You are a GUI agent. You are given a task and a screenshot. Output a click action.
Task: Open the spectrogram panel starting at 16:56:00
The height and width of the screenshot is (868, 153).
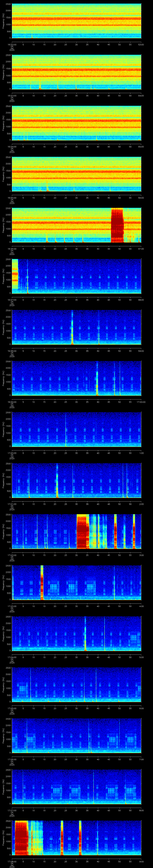[76, 225]
